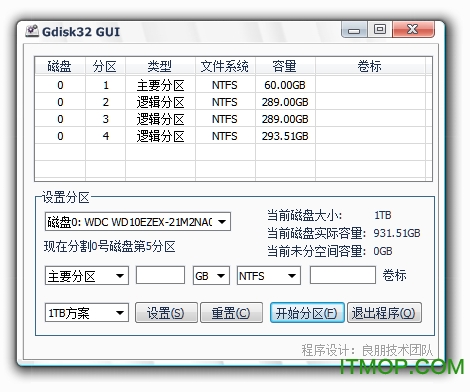
Task: Minimize the Gdisk32 GUI window
Action: pos(354,30)
